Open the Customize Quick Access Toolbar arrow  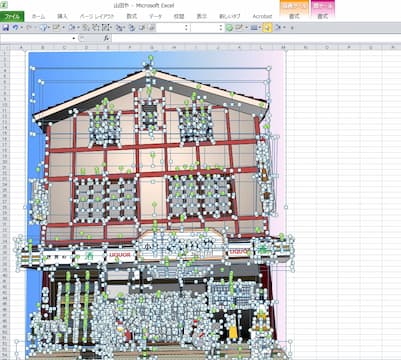coord(292,28)
